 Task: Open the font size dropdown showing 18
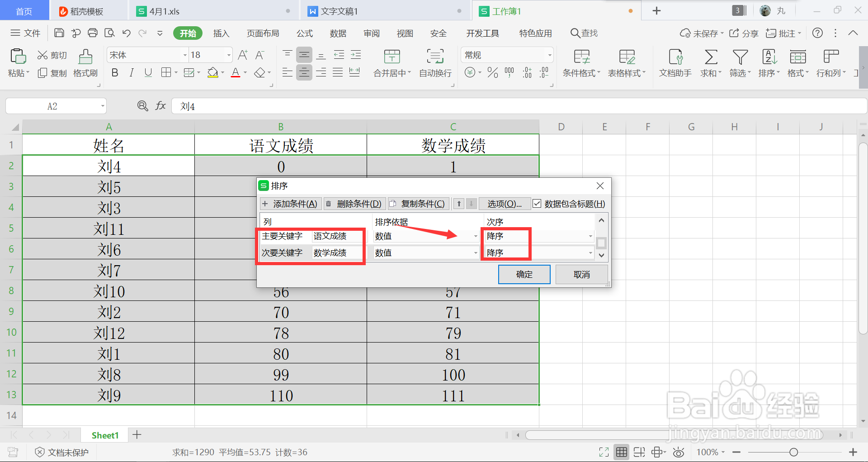[x=228, y=55]
